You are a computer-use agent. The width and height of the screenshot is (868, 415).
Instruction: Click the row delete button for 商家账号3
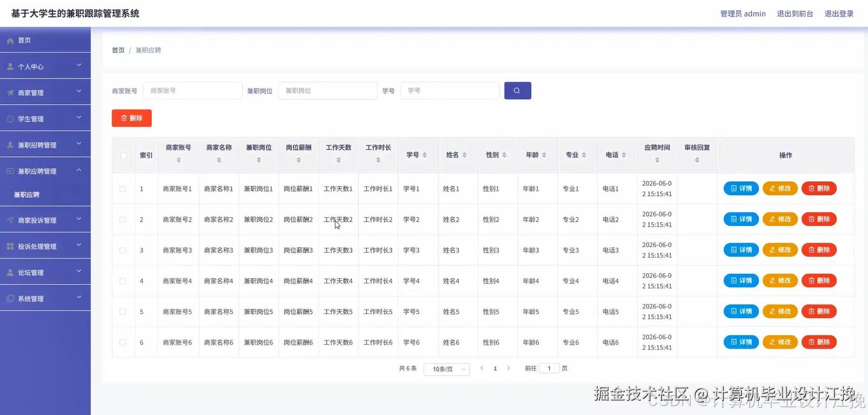pyautogui.click(x=818, y=250)
